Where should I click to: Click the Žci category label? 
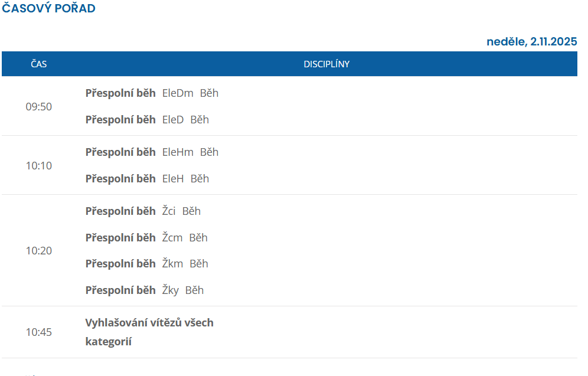(169, 211)
